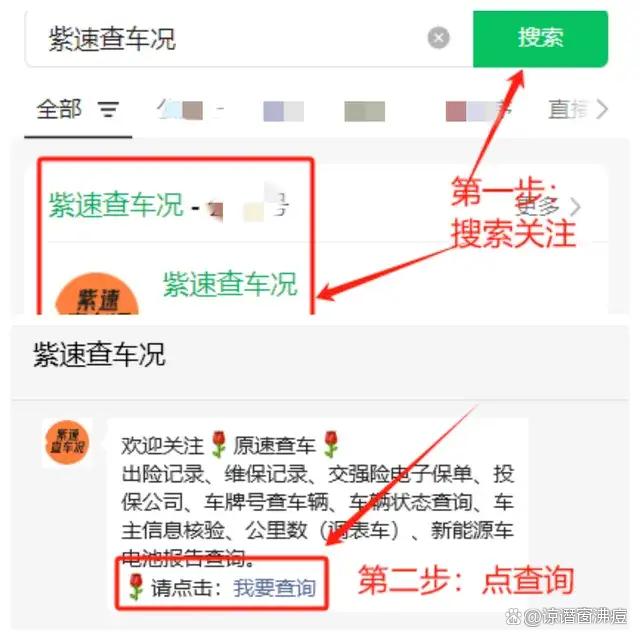Screen dimensions: 640x640
Task: Select the second blurred tab after 全部
Action: 283,111
